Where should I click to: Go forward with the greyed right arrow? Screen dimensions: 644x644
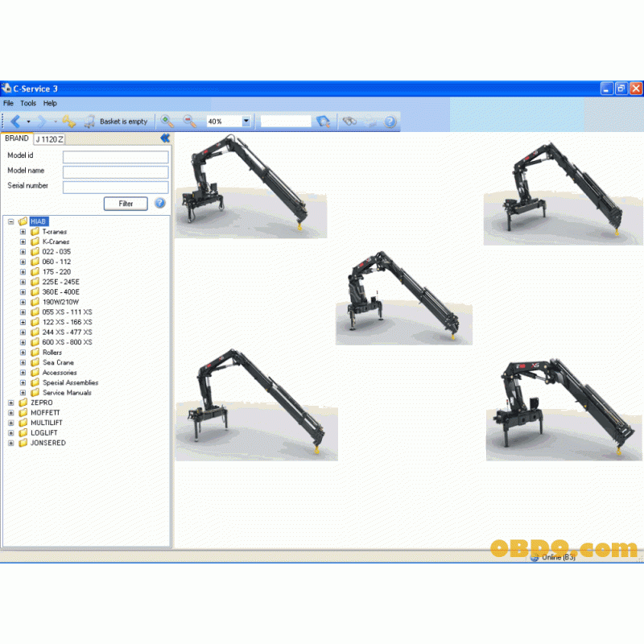pos(42,122)
